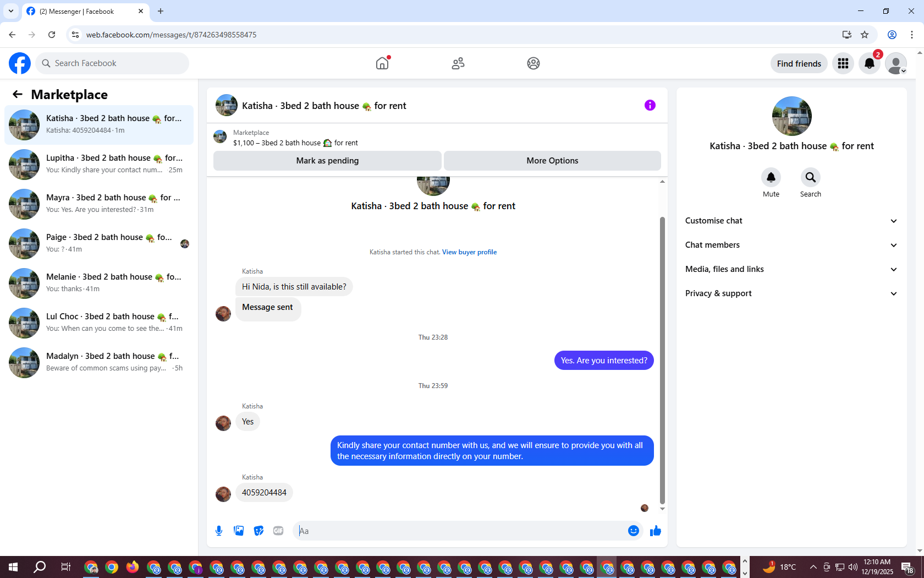
Task: Click the chat vertical scrollbar
Action: (662, 360)
